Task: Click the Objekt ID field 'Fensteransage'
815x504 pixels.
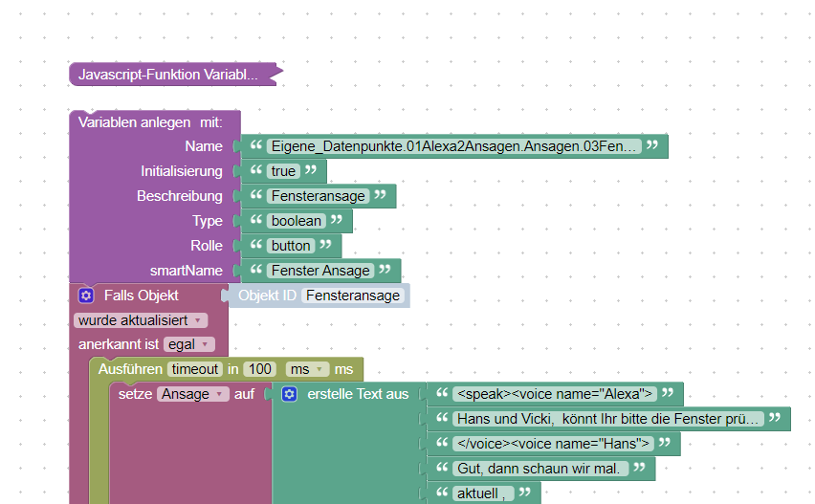Action: pyautogui.click(x=353, y=296)
